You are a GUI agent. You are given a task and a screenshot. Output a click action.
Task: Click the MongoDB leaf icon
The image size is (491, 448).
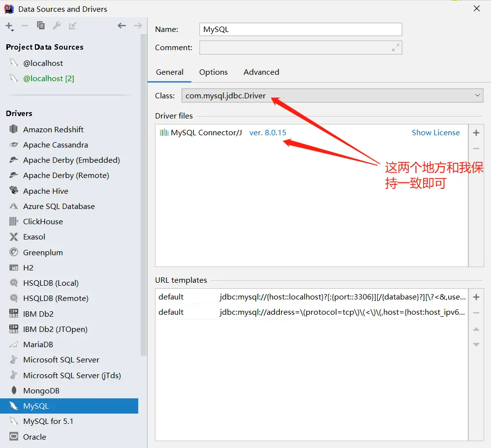tap(14, 390)
